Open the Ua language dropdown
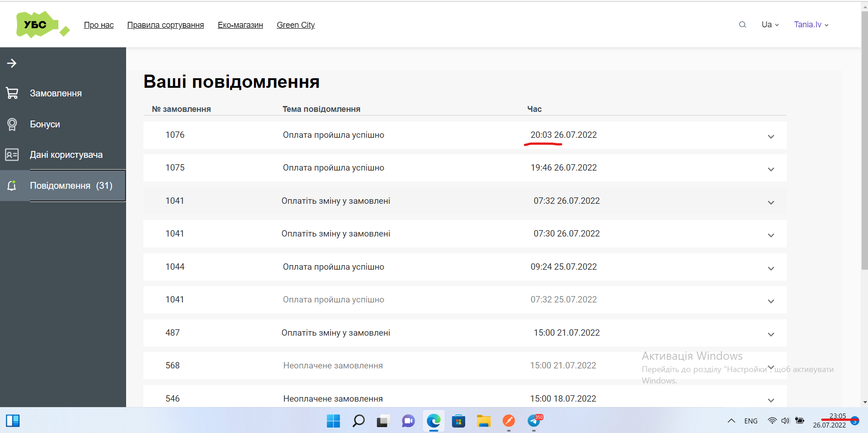The image size is (868, 433). 770,25
